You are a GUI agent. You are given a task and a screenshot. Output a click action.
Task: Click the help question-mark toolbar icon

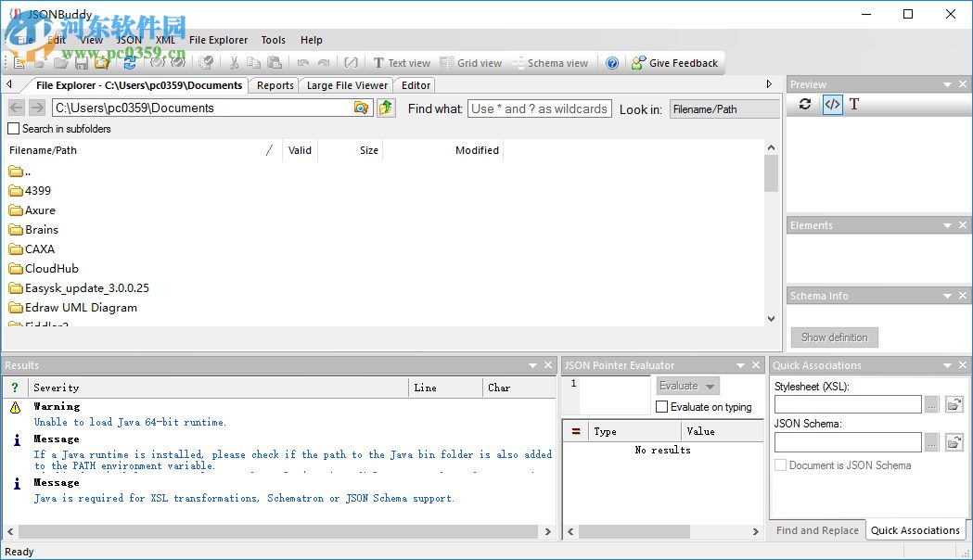coord(612,63)
